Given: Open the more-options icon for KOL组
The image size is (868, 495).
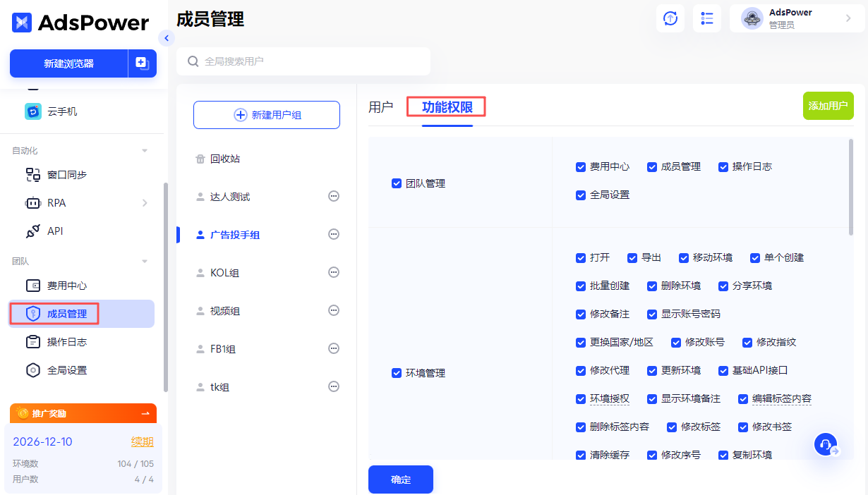Looking at the screenshot, I should (x=334, y=273).
